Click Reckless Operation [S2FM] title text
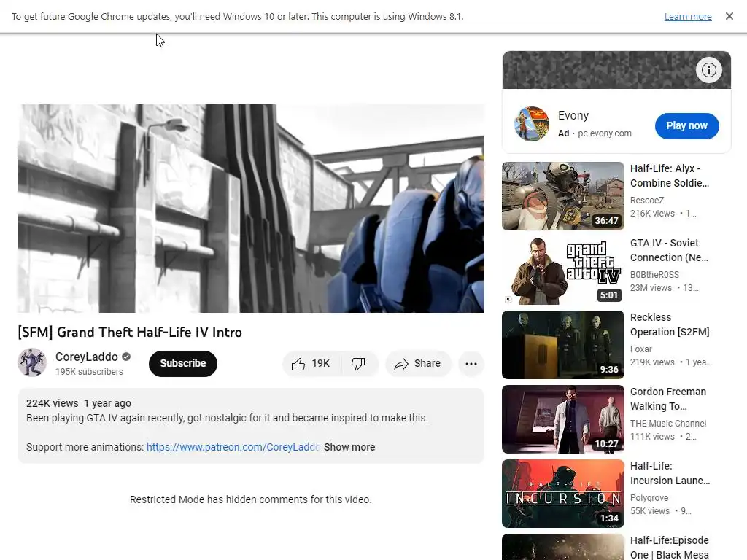Screen dimensions: 747x560 coord(670,324)
